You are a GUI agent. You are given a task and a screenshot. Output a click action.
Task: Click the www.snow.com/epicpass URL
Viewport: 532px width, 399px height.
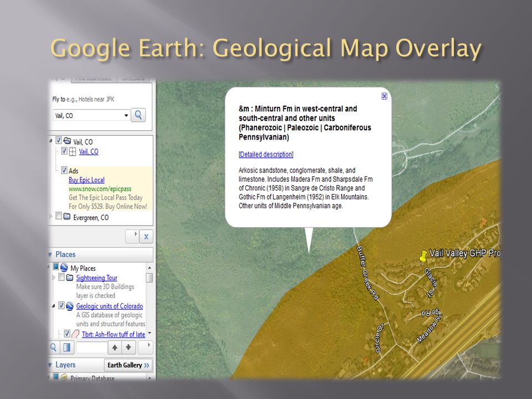[x=100, y=188]
